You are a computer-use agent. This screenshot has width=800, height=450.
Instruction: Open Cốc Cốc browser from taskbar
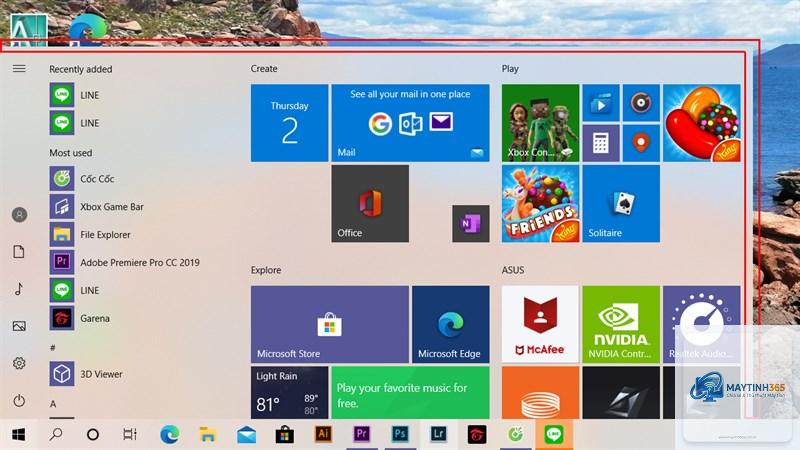click(x=515, y=435)
